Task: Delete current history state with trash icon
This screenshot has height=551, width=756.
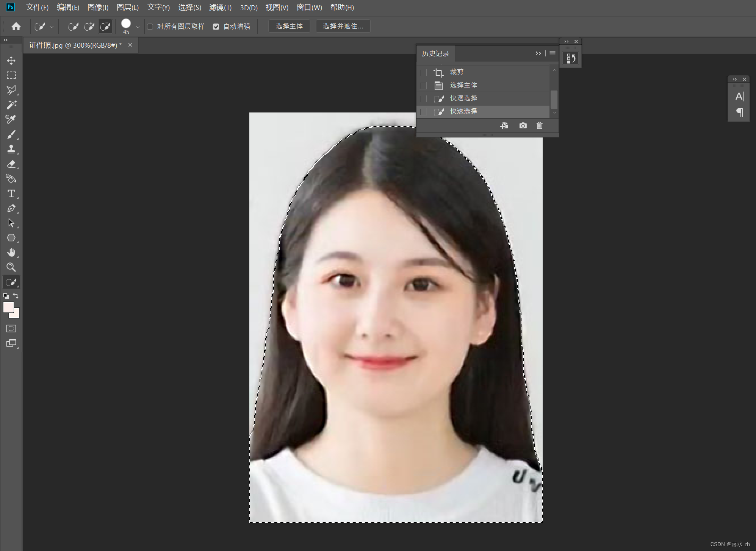Action: point(540,125)
